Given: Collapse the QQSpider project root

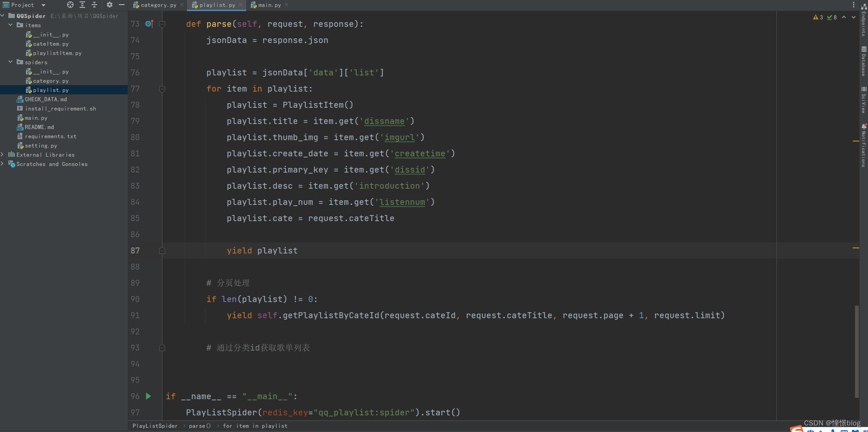Looking at the screenshot, I should (x=3, y=16).
